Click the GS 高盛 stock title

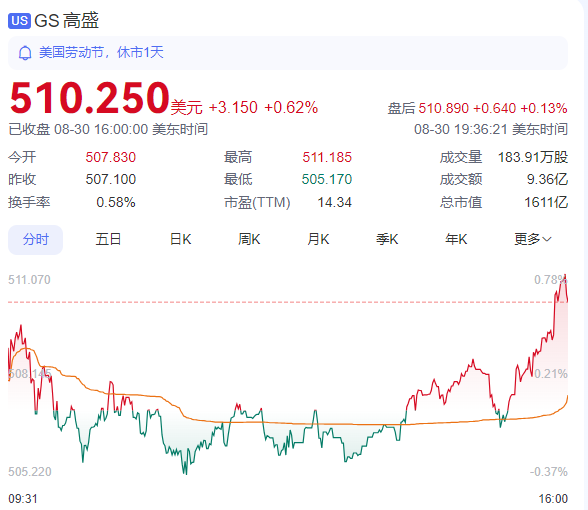click(x=66, y=21)
